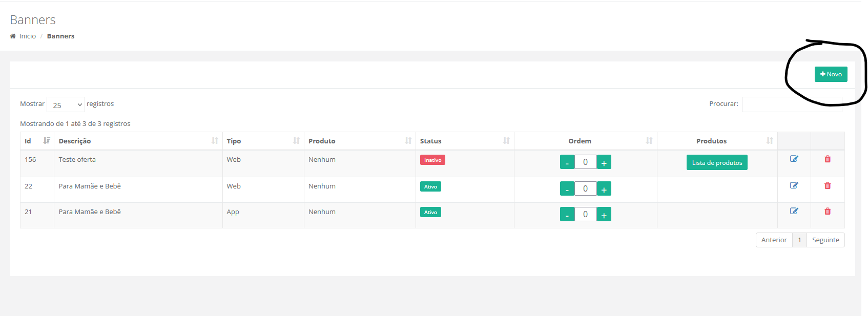
Task: Open edit for banner Id 21
Action: pyautogui.click(x=794, y=211)
